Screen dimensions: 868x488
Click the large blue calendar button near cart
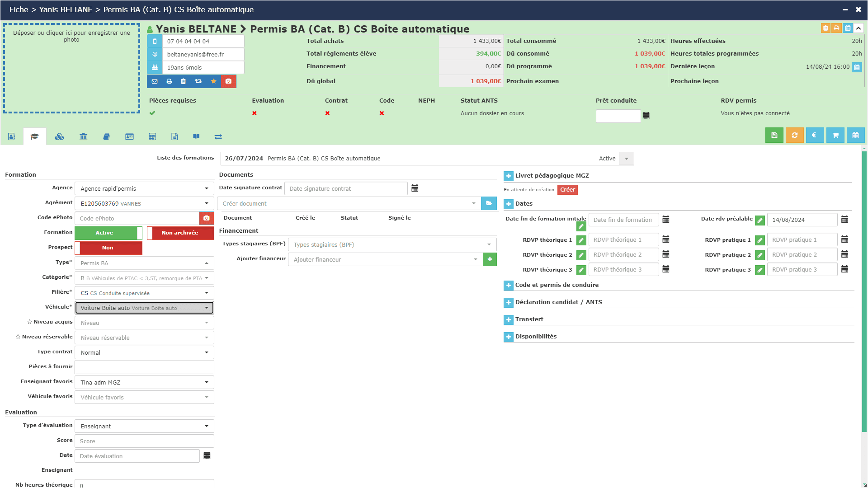pos(855,135)
